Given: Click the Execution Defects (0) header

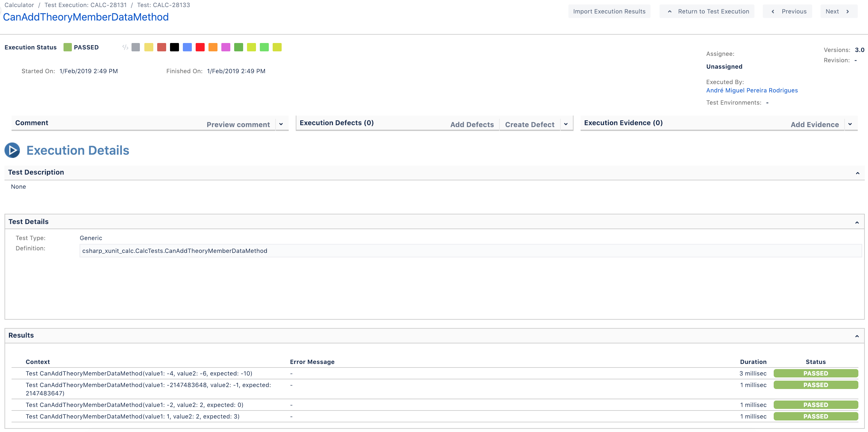Looking at the screenshot, I should point(336,123).
